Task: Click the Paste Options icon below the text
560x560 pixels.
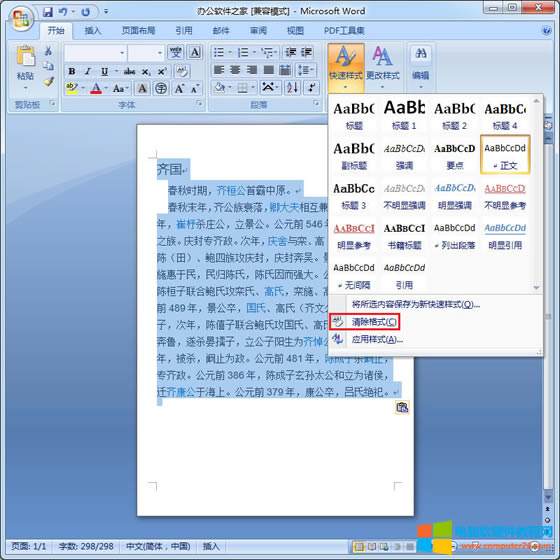Action: (x=402, y=407)
